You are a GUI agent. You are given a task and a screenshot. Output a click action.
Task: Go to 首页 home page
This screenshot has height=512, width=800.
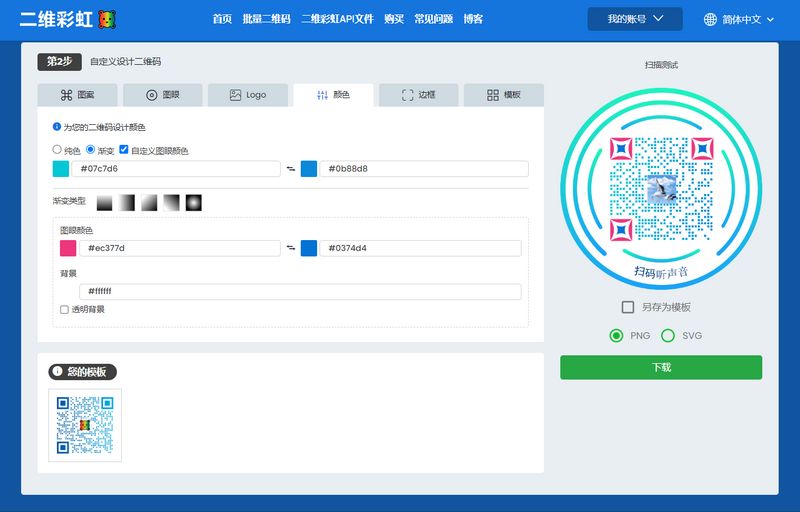pyautogui.click(x=222, y=19)
